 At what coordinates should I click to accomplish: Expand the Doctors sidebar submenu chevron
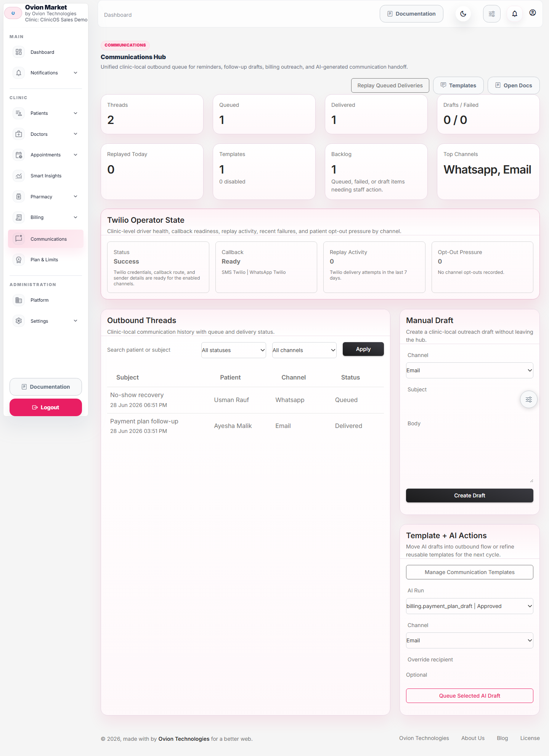tap(75, 134)
